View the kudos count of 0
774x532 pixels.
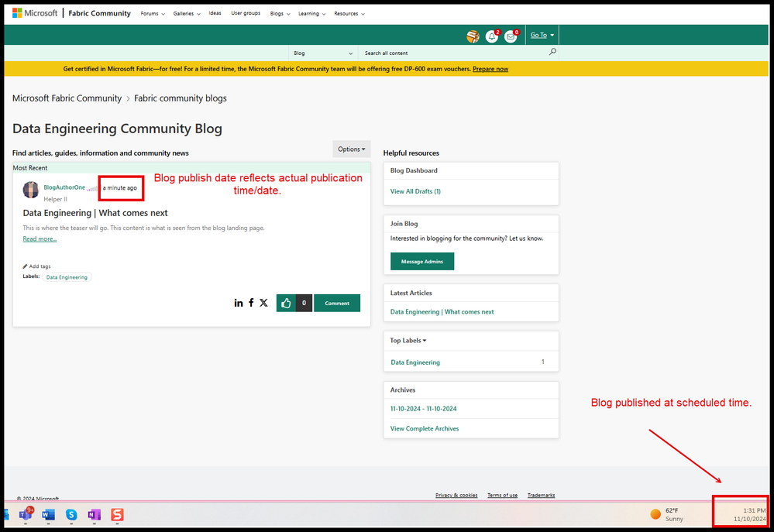pyautogui.click(x=304, y=303)
